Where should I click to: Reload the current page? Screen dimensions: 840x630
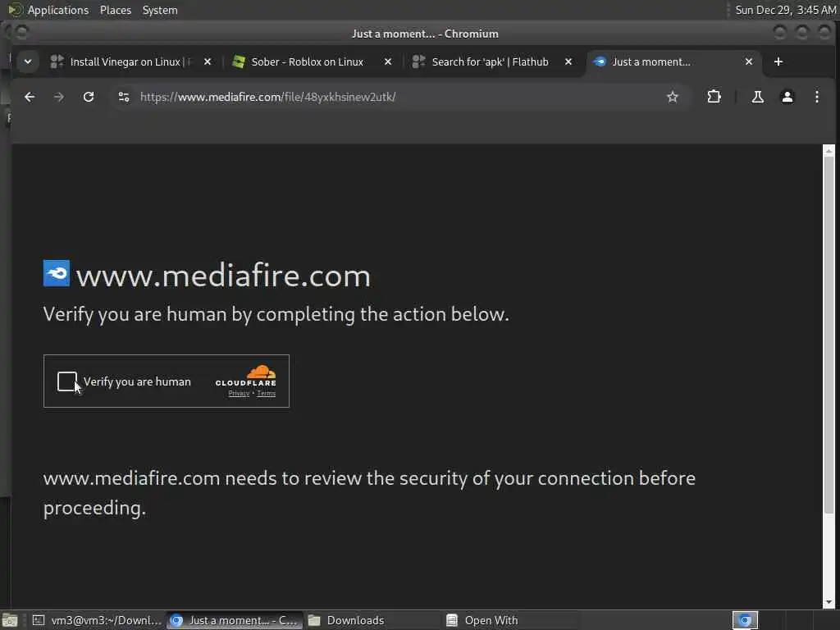click(89, 97)
